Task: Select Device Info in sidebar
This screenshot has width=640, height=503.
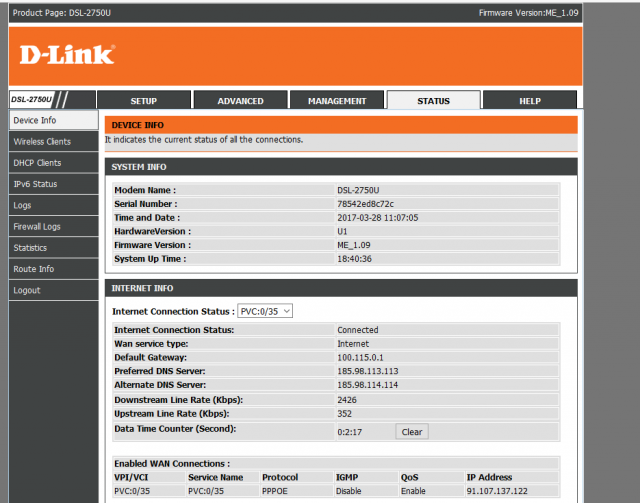Action: point(35,120)
